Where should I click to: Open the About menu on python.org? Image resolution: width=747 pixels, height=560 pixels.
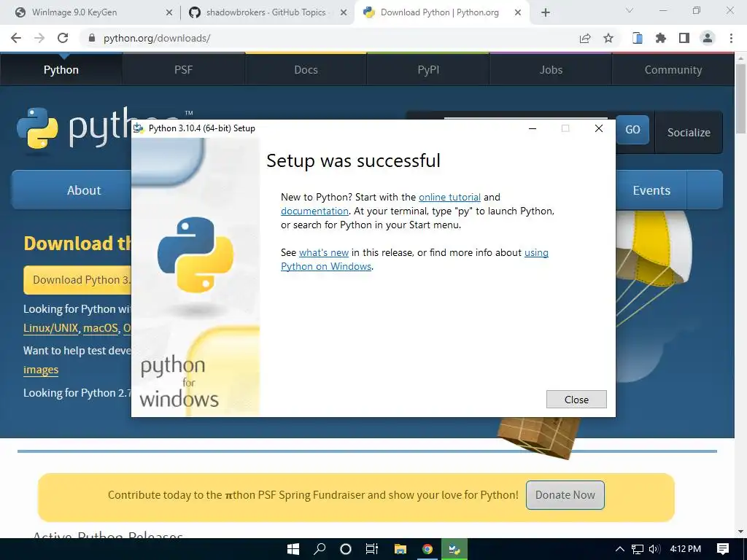[83, 190]
